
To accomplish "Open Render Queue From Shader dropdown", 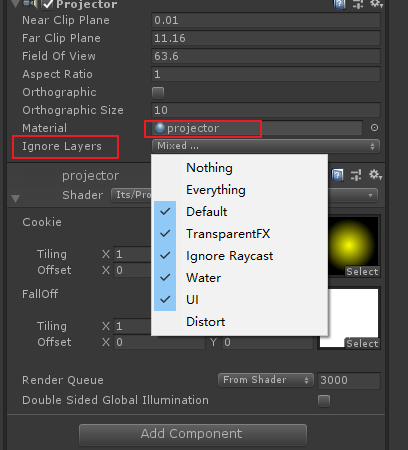I will click(266, 380).
